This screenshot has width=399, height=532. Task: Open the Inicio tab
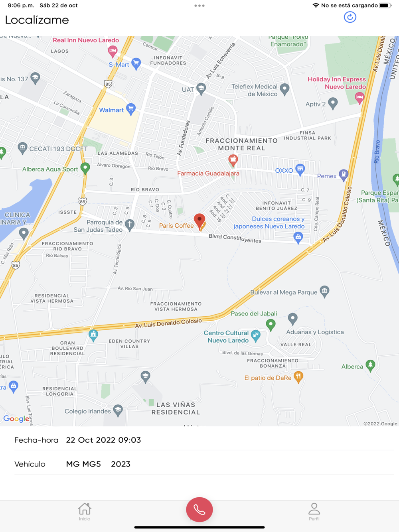pyautogui.click(x=85, y=512)
